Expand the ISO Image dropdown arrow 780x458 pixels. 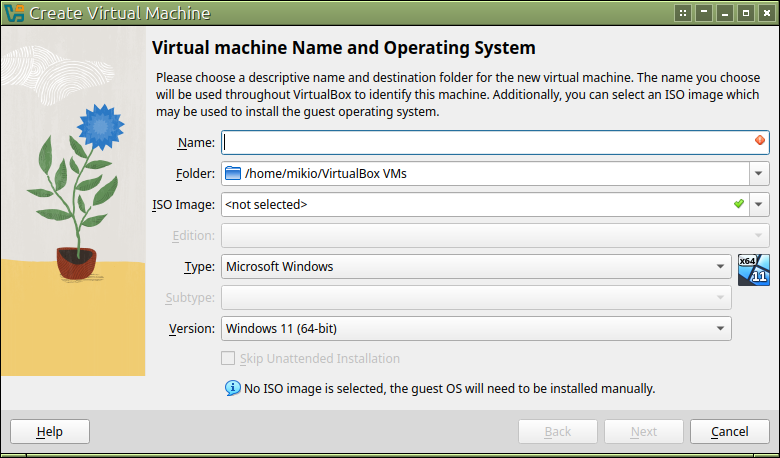758,204
